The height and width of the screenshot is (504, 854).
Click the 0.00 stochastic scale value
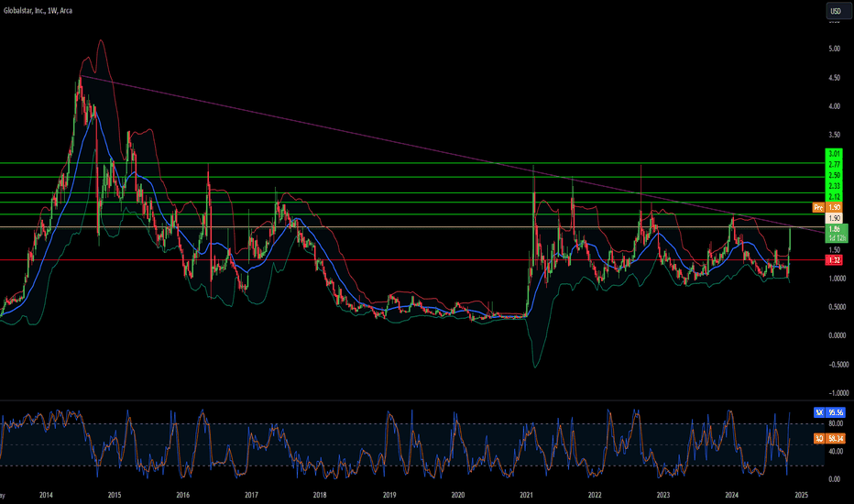[x=834, y=479]
